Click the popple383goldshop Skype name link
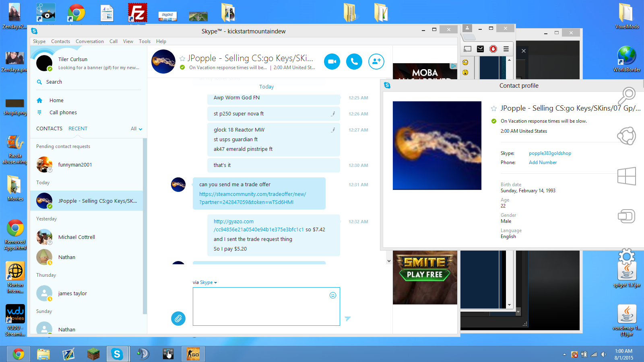This screenshot has height=362, width=644. [550, 153]
